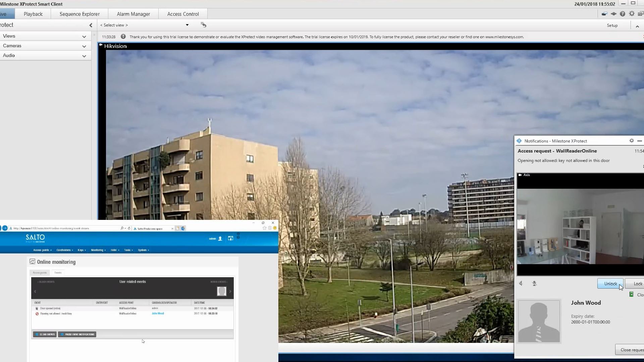
Task: Click the Setup button
Action: [x=612, y=25]
